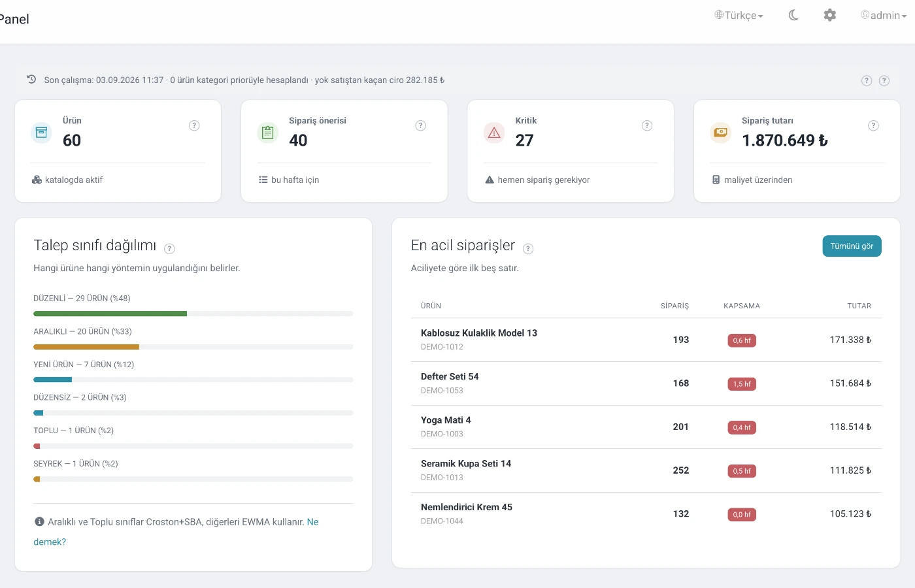Viewport: 915px width, 588px height.
Task: Select Defter Seti 54 product name
Action: (x=450, y=376)
